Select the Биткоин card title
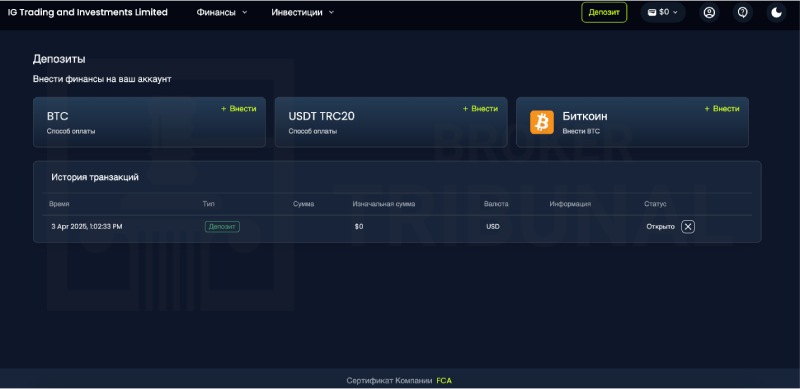The image size is (800, 389). [x=585, y=116]
